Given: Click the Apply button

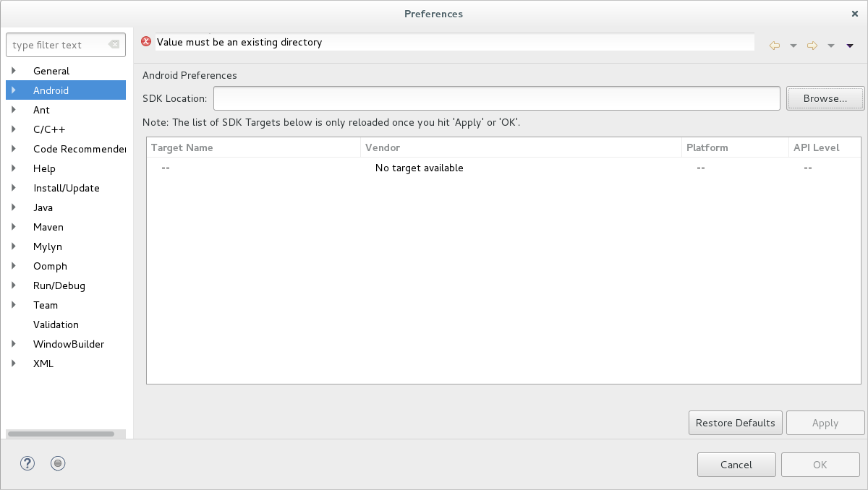Looking at the screenshot, I should [x=825, y=423].
